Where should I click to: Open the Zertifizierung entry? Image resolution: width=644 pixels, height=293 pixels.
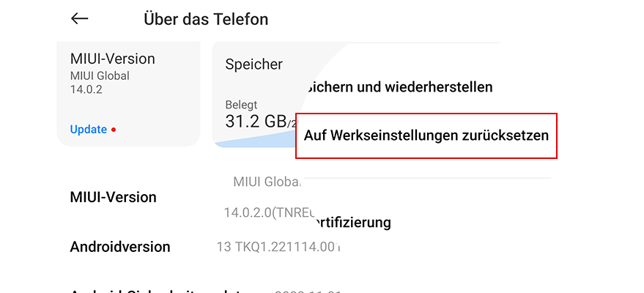353,222
